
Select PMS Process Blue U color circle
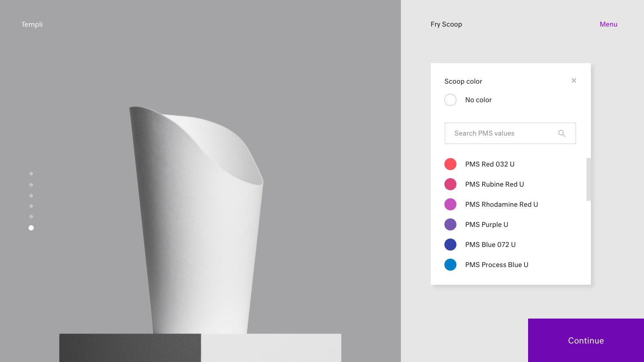pyautogui.click(x=450, y=265)
